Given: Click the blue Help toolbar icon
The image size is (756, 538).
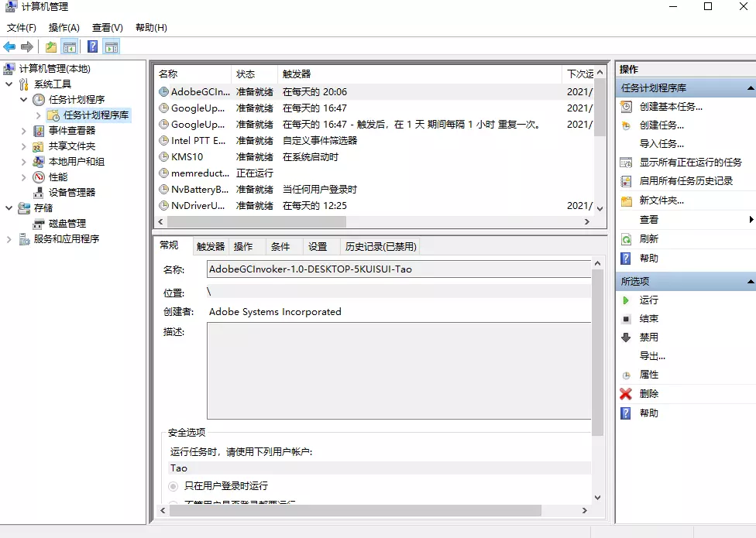Looking at the screenshot, I should [93, 46].
